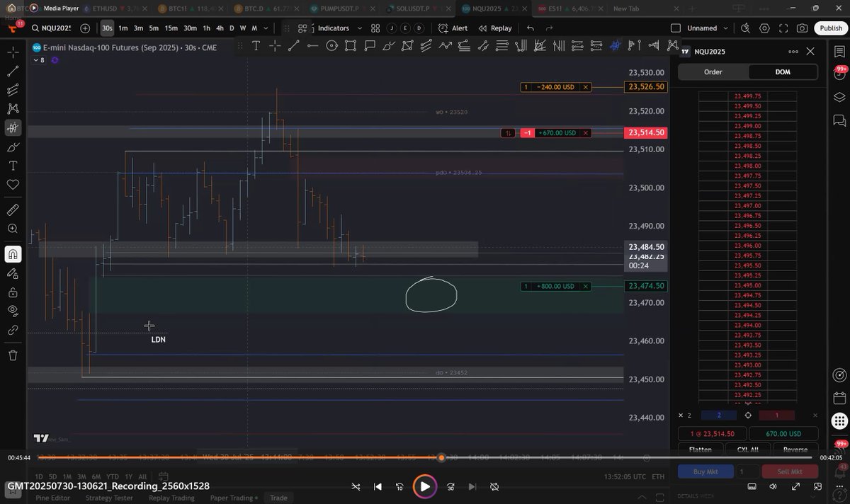Toggle the layout checkbox beside Unnamed

click(x=675, y=28)
